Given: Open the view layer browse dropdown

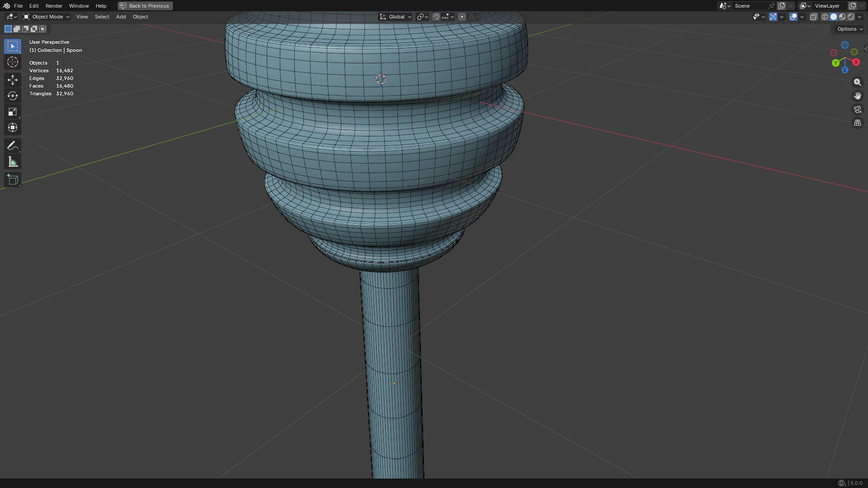Looking at the screenshot, I should pyautogui.click(x=805, y=6).
